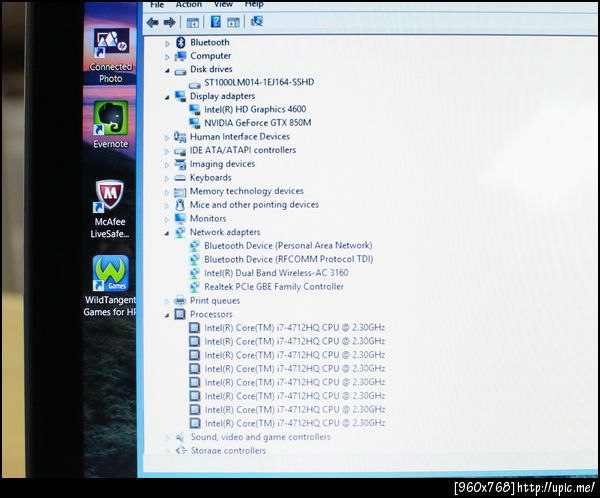This screenshot has height=498, width=600.
Task: Click the Help question-mark toolbar icon
Action: (x=216, y=22)
